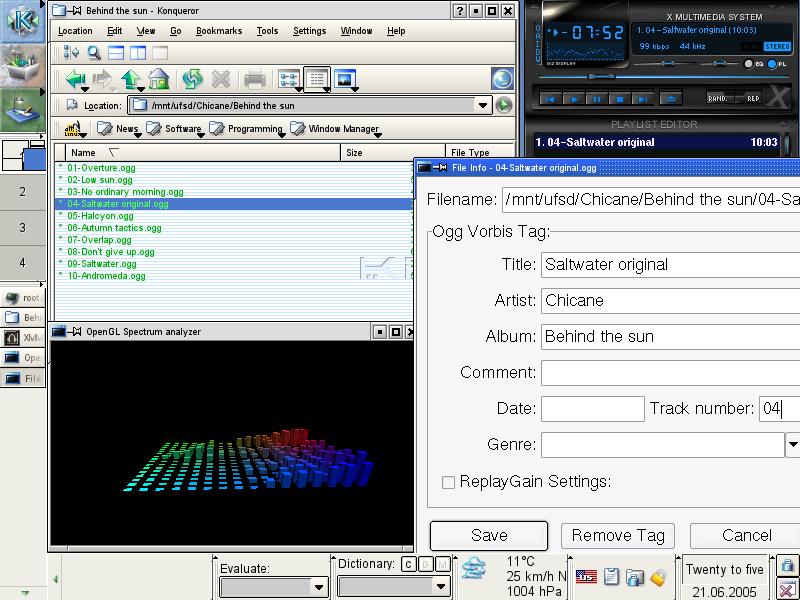The height and width of the screenshot is (600, 800).
Task: Click the Stop loading X icon
Action: point(220,80)
